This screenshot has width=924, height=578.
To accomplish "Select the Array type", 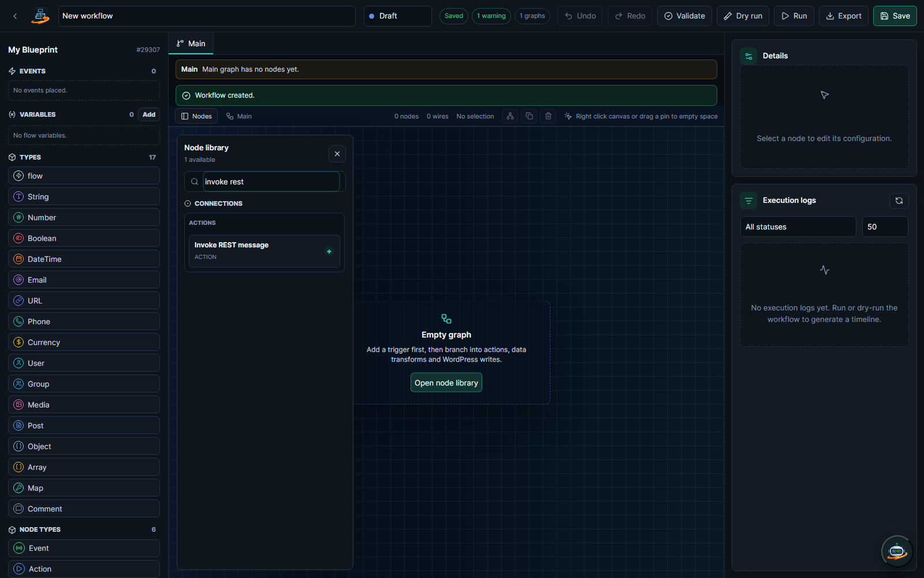I will pyautogui.click(x=84, y=467).
